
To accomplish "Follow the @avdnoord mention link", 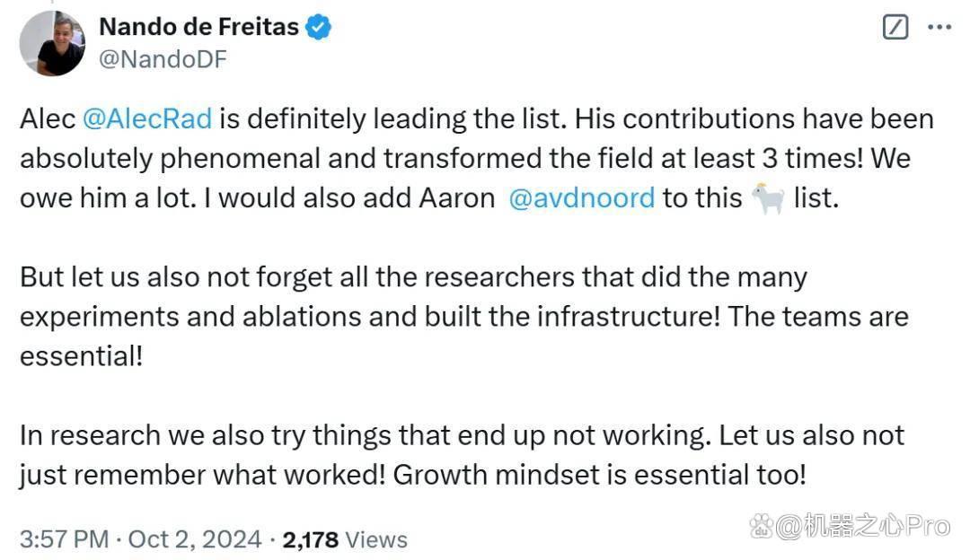I will (x=581, y=198).
